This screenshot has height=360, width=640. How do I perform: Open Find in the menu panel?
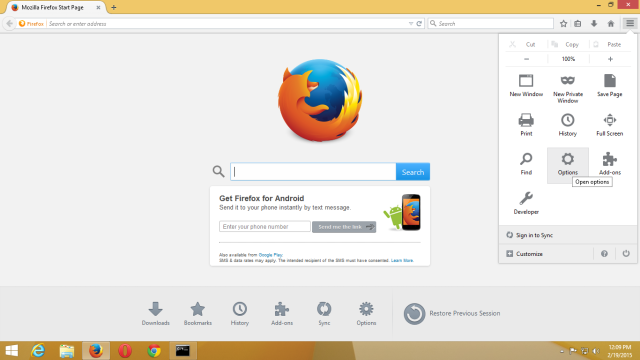tap(526, 164)
